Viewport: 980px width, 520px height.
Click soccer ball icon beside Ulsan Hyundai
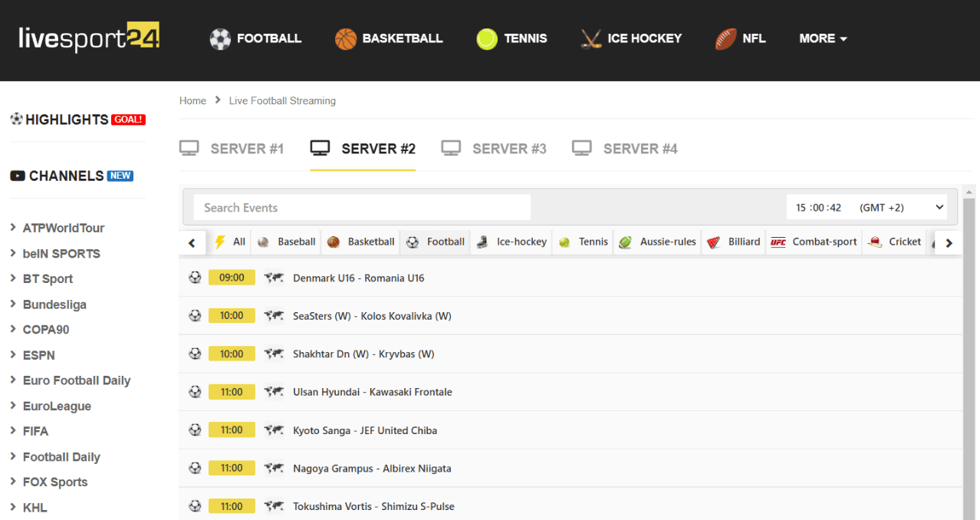pos(195,392)
